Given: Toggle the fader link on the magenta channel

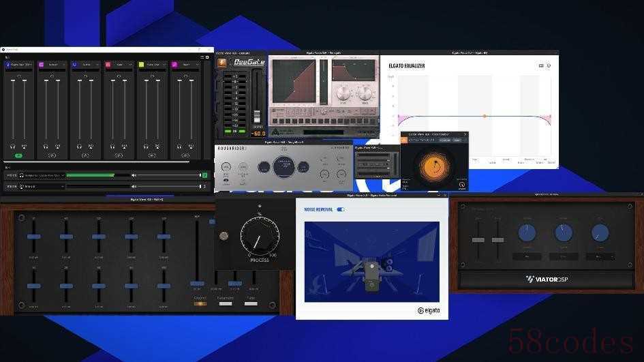Looking at the screenshot, I should point(185,155).
